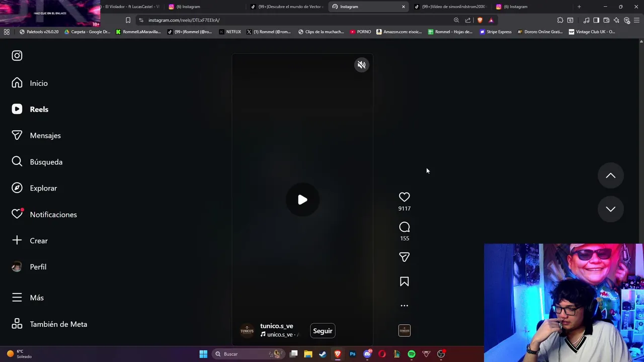Open the reel's comments

pos(404,227)
